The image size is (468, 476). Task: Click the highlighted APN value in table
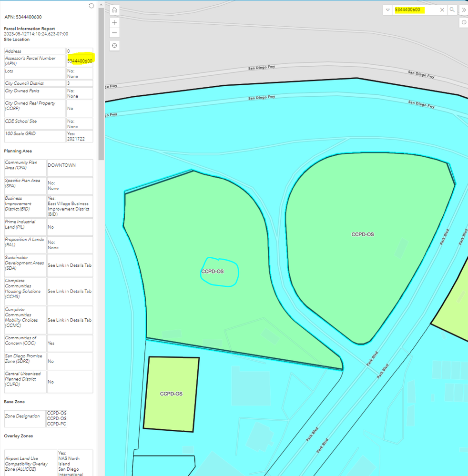[x=80, y=61]
